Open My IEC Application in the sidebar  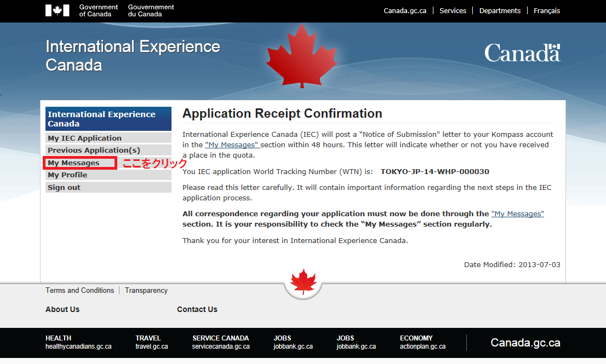[x=108, y=138]
